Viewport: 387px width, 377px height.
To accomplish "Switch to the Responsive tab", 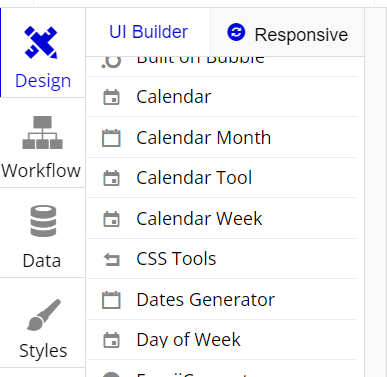I will (287, 33).
